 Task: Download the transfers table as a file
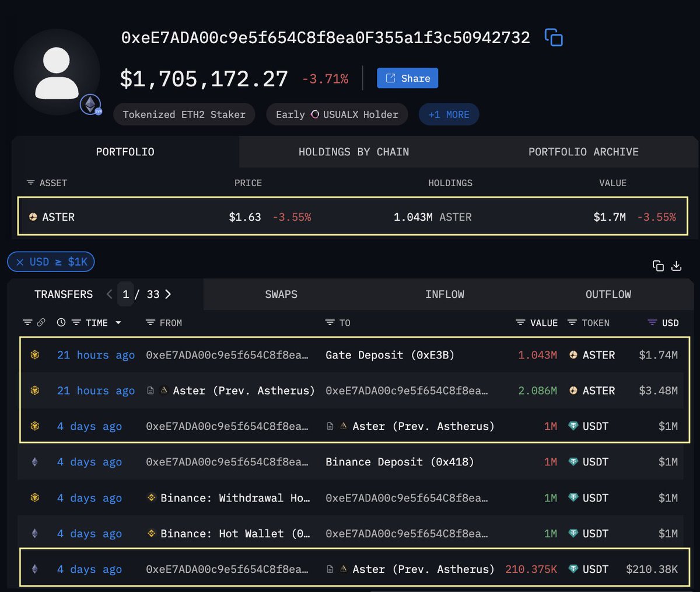pyautogui.click(x=677, y=266)
